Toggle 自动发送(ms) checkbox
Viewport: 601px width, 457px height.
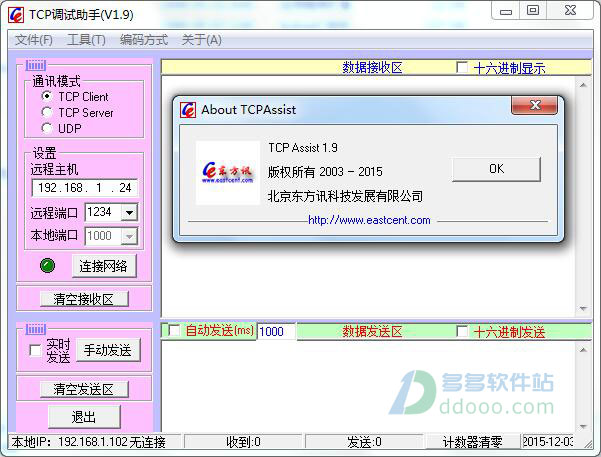coord(174,330)
